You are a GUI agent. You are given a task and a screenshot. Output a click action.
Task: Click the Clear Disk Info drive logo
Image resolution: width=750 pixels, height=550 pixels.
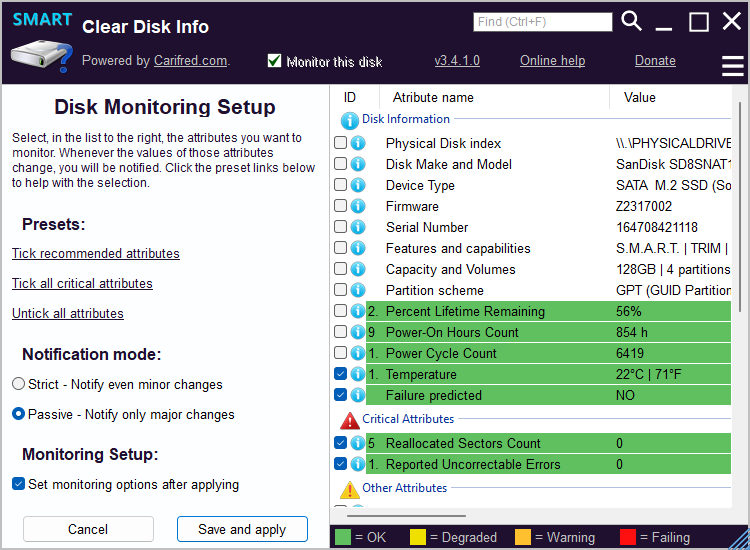pyautogui.click(x=42, y=56)
